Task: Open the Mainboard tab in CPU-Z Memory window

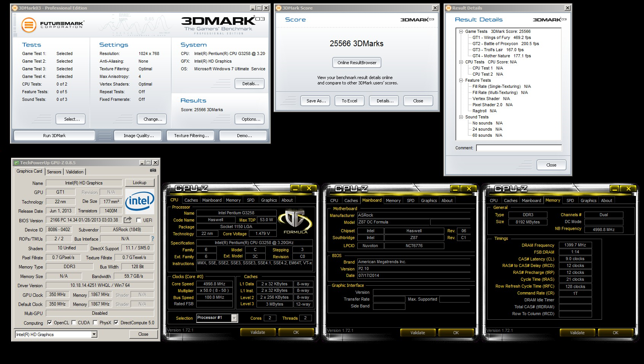Action: coord(531,201)
